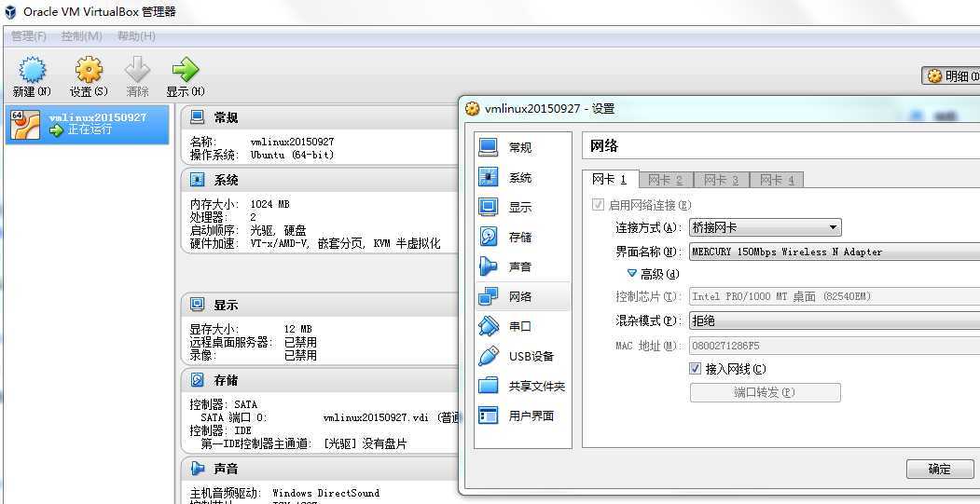Click the 存储 section header text in details
Viewport: 980px width, 504px height.
(x=226, y=380)
